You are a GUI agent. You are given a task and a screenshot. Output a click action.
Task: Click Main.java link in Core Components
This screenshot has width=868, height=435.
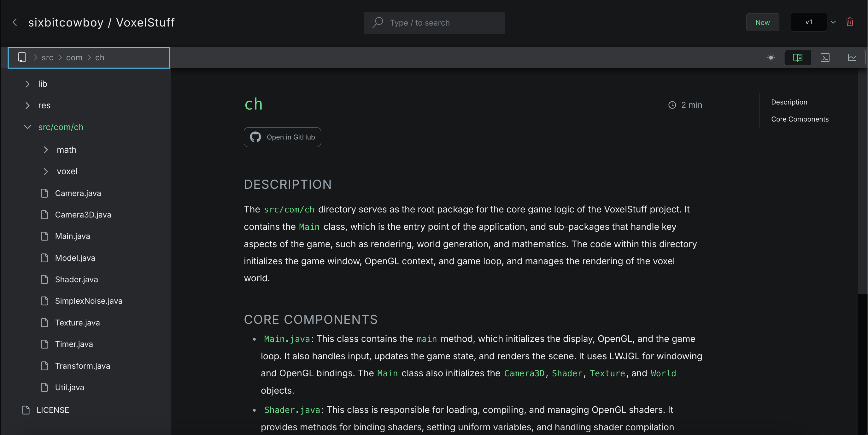(287, 339)
